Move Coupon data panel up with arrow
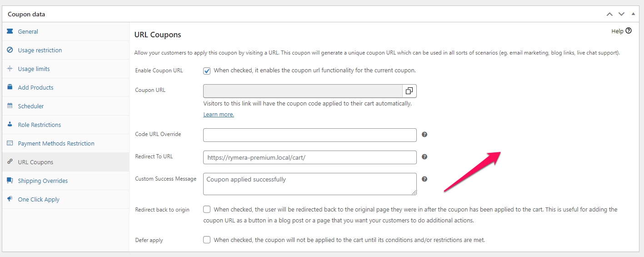The height and width of the screenshot is (257, 644). [x=609, y=14]
